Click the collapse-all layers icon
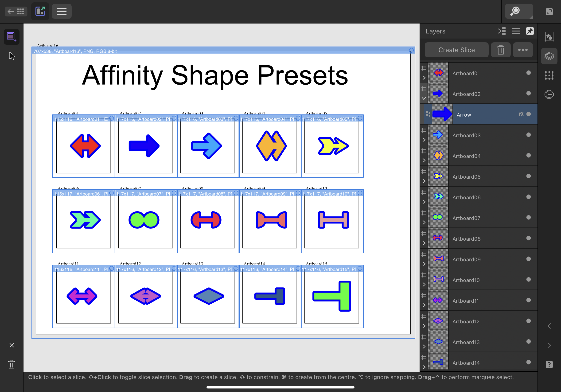 pos(502,31)
